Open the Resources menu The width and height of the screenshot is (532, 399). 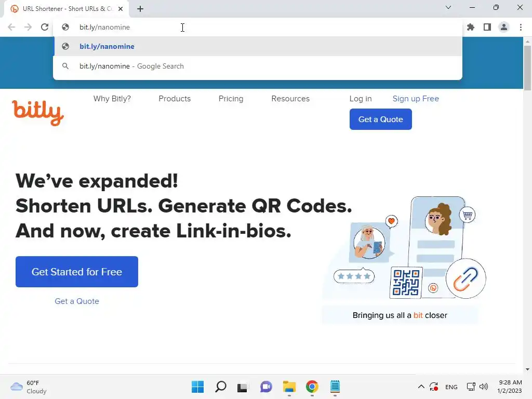(290, 99)
